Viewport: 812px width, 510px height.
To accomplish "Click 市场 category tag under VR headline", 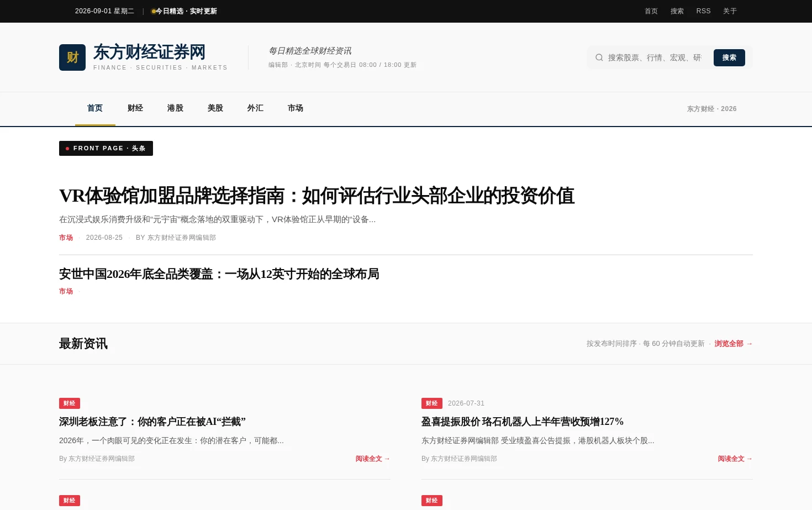I will tap(66, 238).
